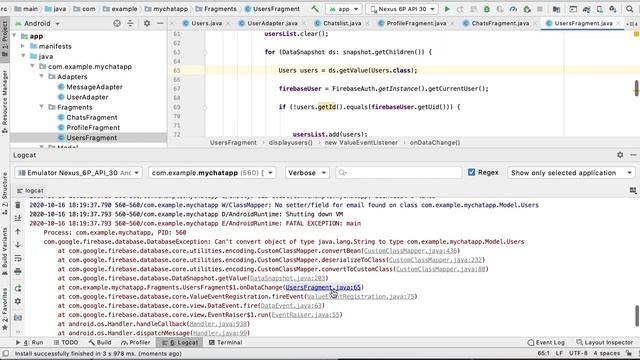Open logcat header settings gear in sidebar
This screenshot has width=640, height=360.
18,301
